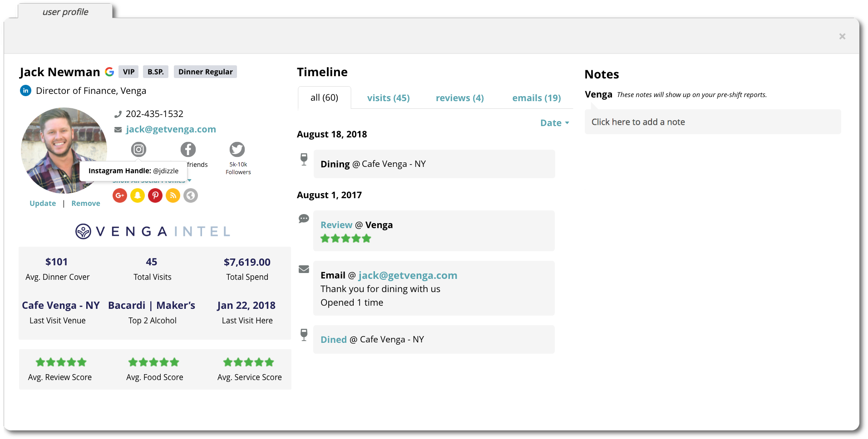Screen dimensions: 868x439
Task: Click the Avg. Food Score stars
Action: point(154,362)
